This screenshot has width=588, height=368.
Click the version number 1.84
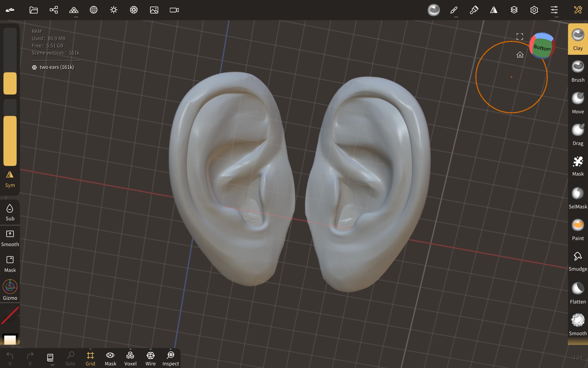[x=578, y=357]
